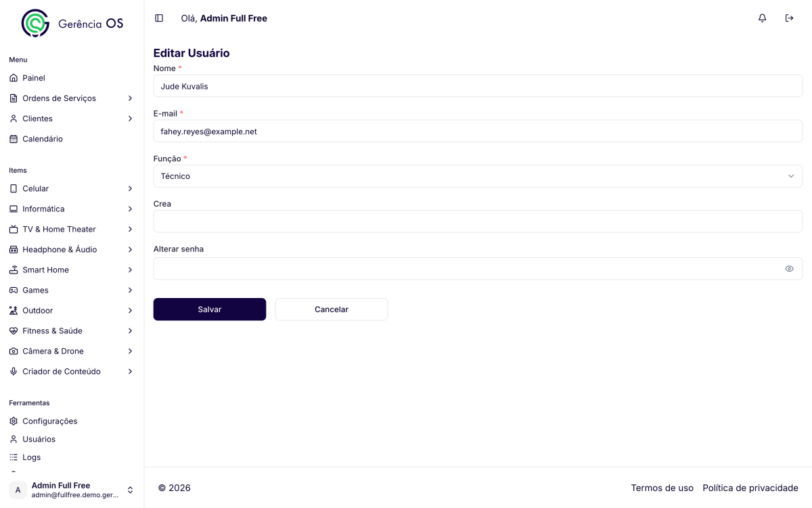Go to Calendário in the sidebar
The width and height of the screenshot is (812, 508).
(x=72, y=139)
